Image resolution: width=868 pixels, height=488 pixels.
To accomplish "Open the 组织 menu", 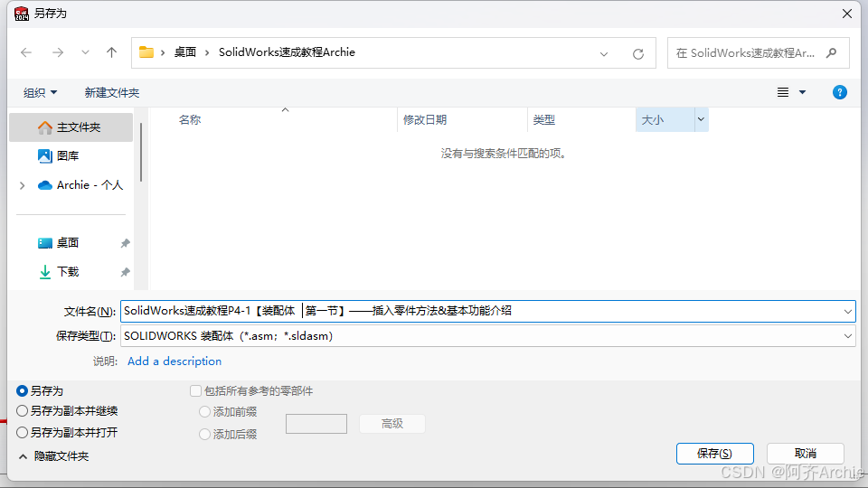I will click(40, 92).
